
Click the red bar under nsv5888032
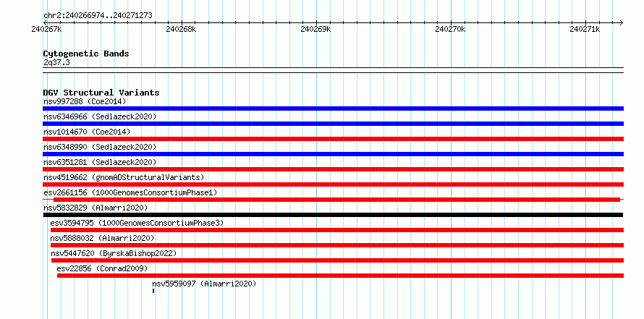pos(336,245)
